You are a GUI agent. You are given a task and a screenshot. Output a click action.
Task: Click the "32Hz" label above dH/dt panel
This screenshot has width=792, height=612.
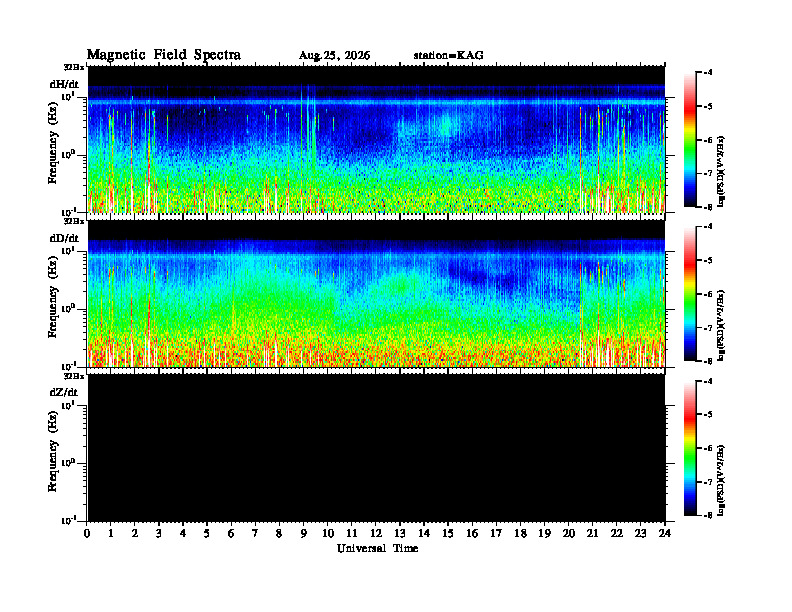(74, 67)
